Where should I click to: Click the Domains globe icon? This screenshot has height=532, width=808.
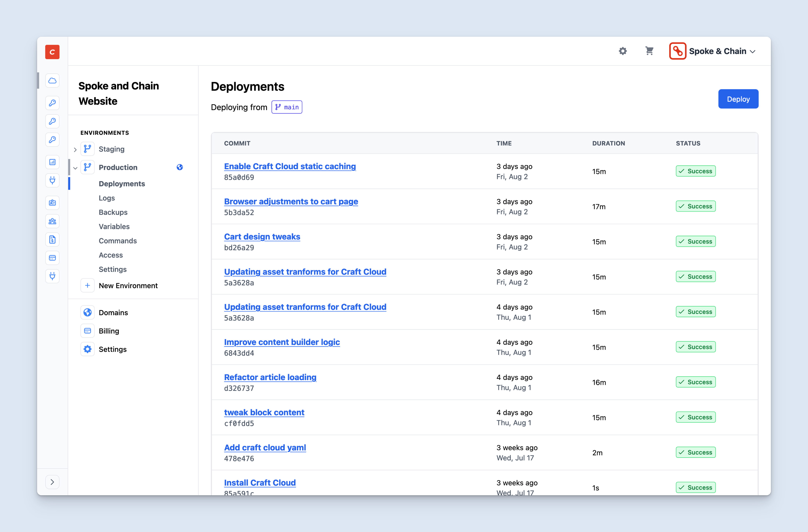[x=88, y=312]
